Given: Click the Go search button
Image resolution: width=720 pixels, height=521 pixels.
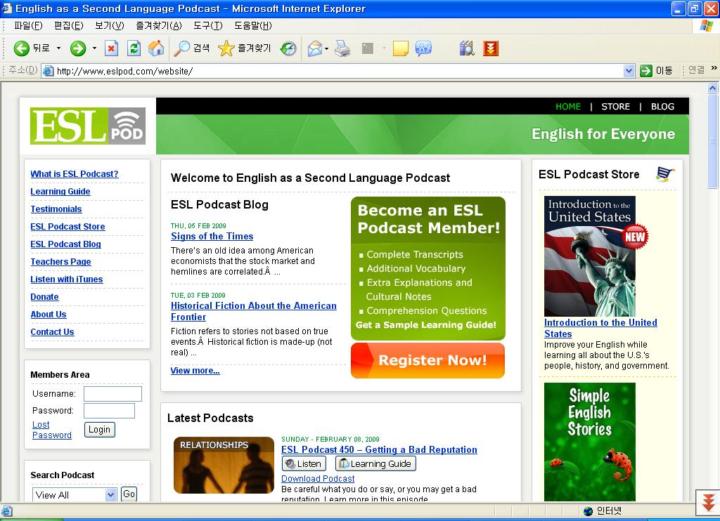Looking at the screenshot, I should (x=129, y=494).
